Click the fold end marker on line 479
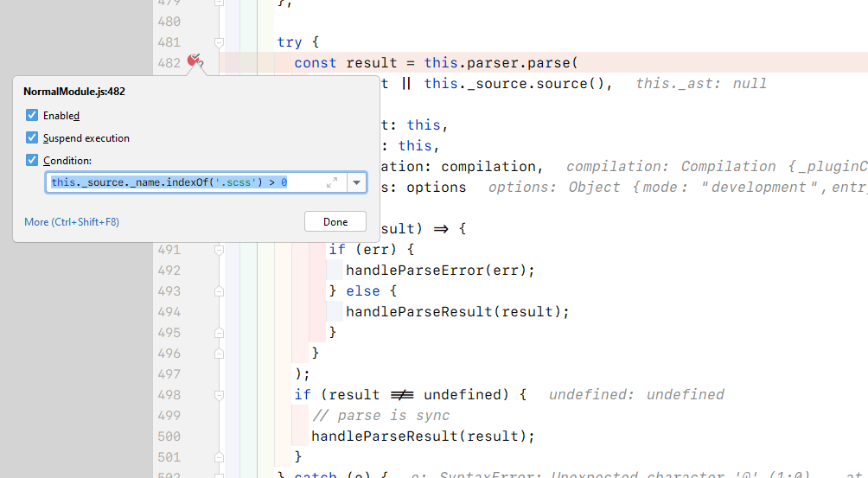868x478 pixels. click(x=220, y=3)
